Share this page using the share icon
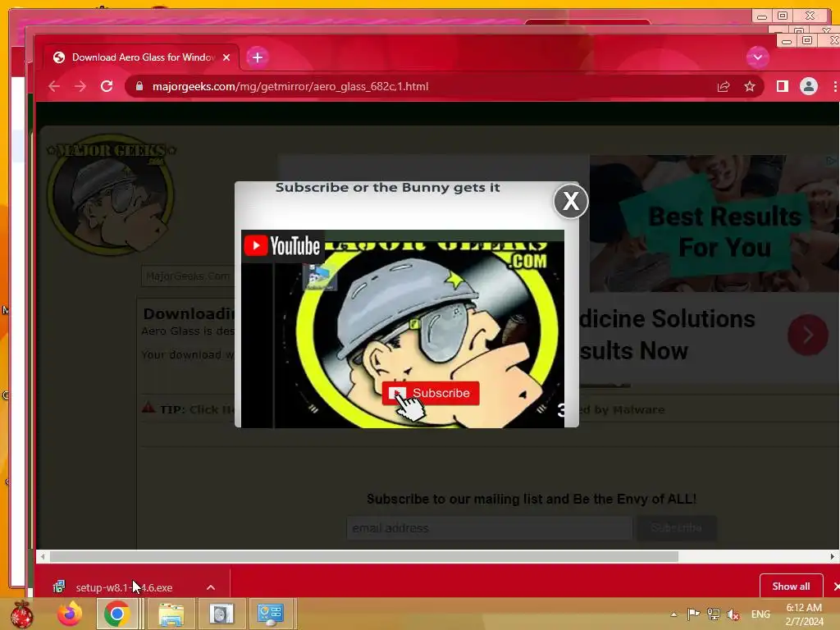Screen dimensions: 840x630 (724, 86)
